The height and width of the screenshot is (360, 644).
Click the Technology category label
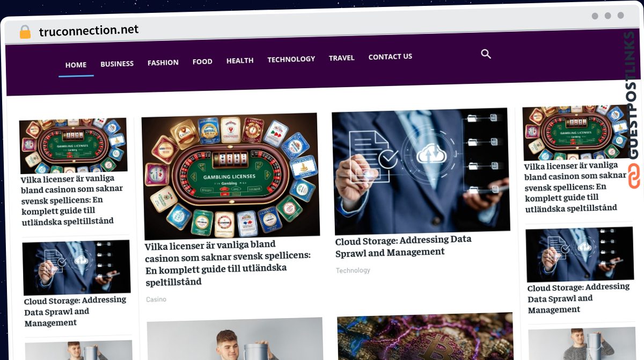pos(353,270)
